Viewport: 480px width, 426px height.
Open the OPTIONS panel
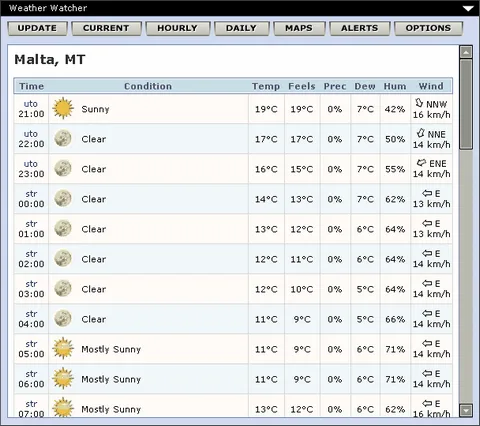coord(428,28)
